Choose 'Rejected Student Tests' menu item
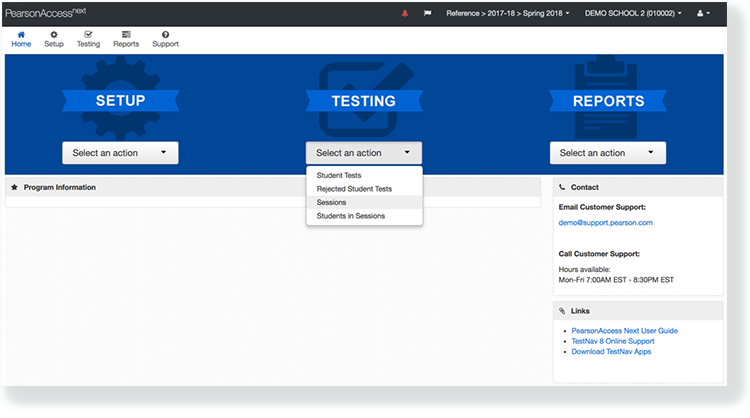Image resolution: width=750 pixels, height=418 pixels. pos(354,189)
